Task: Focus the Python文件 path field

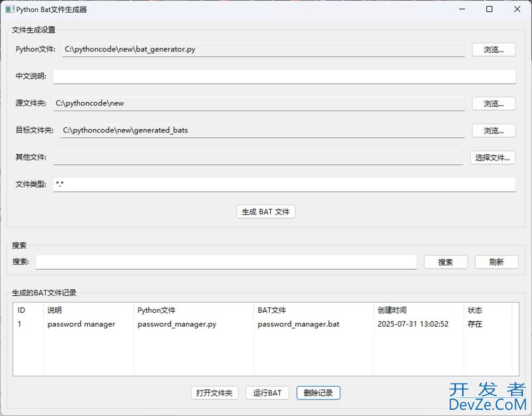Action: pos(264,49)
